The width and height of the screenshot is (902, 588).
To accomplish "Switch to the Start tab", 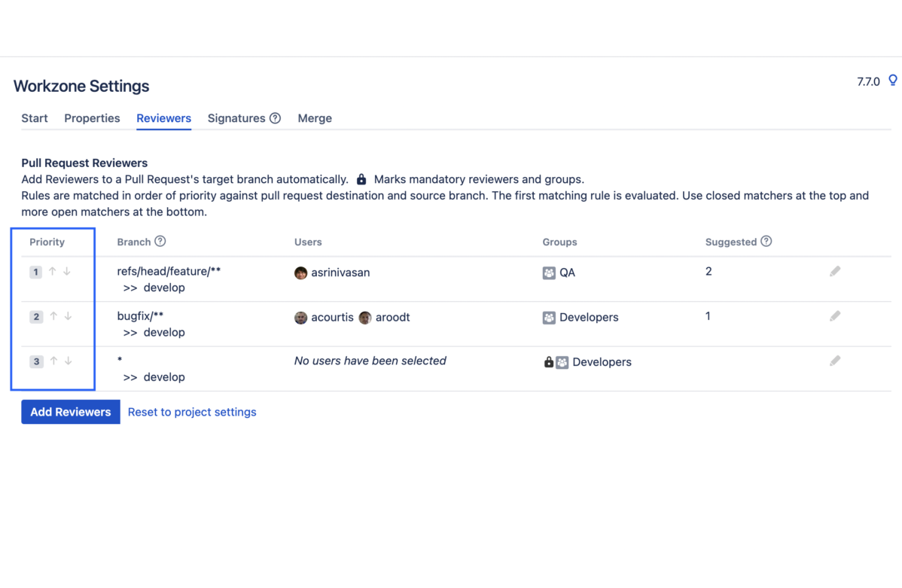I will click(x=35, y=118).
